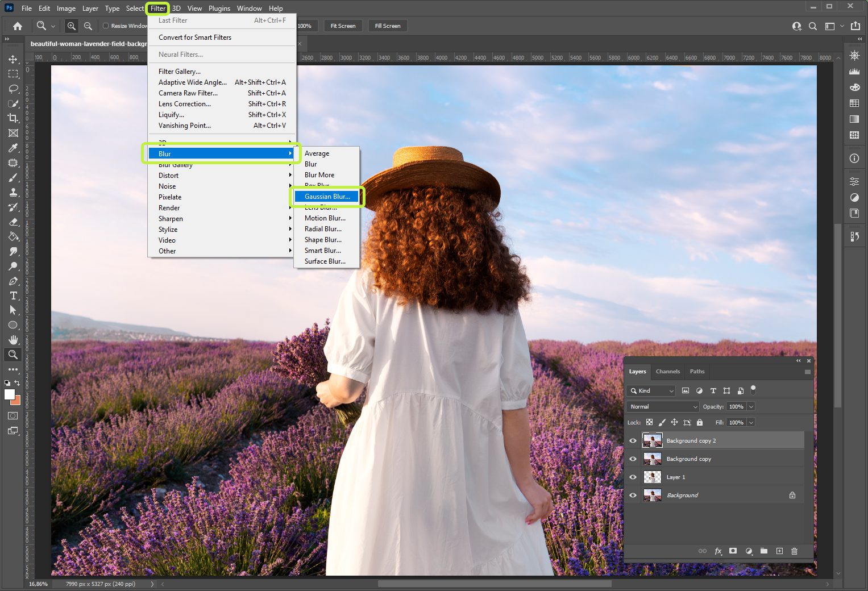Add a layer style with fx icon
868x591 pixels.
pyautogui.click(x=718, y=551)
